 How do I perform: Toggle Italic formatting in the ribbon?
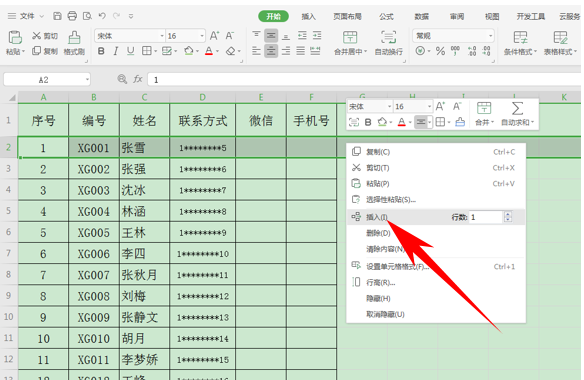pyautogui.click(x=116, y=51)
